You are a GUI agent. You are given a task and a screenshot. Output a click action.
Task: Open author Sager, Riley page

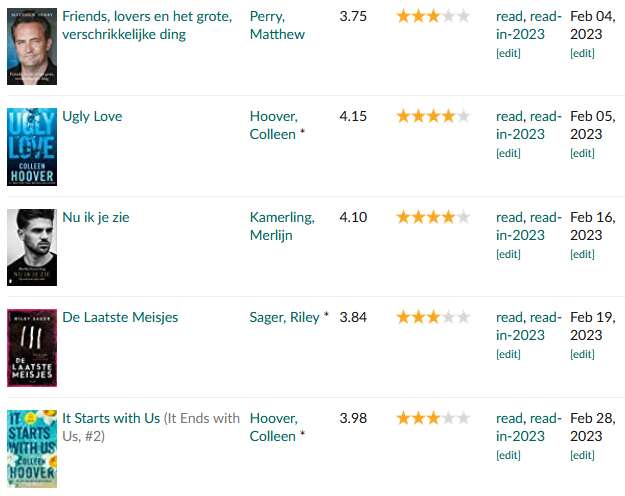pyautogui.click(x=285, y=317)
